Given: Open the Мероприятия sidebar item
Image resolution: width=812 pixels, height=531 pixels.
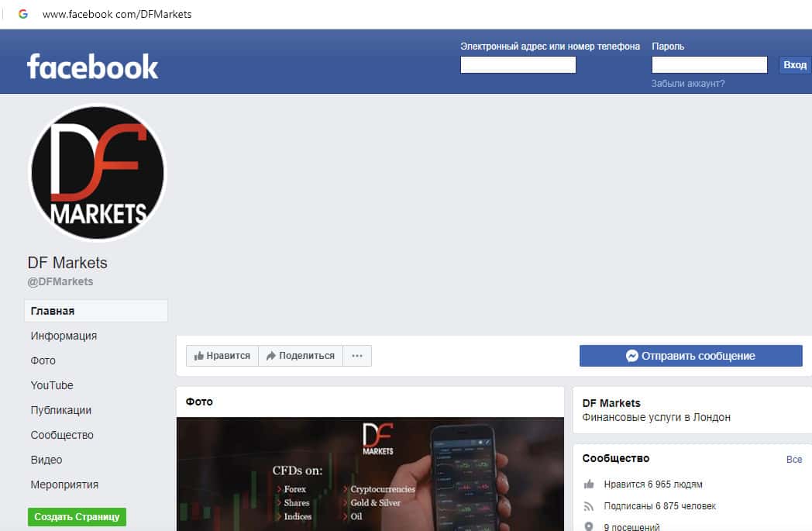Looking at the screenshot, I should [64, 485].
